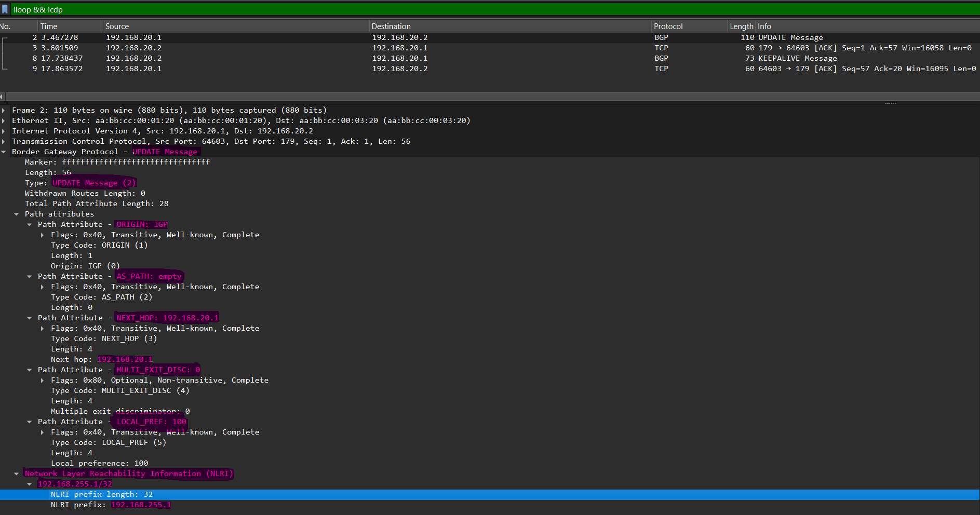980x515 pixels.
Task: Click the display filter bookmark icon
Action: [x=5, y=9]
